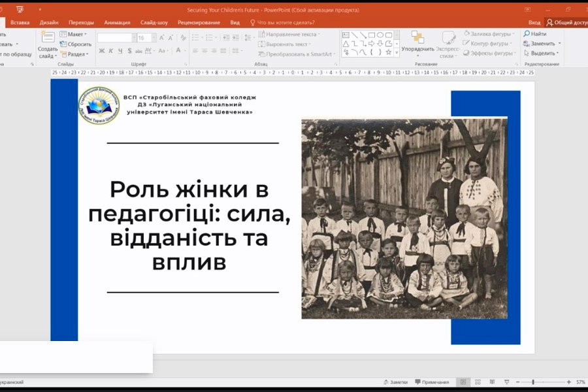Viewport: 588px width, 392px height.
Task: Click Сбросить (Reset) slide button
Action: [x=76, y=44]
